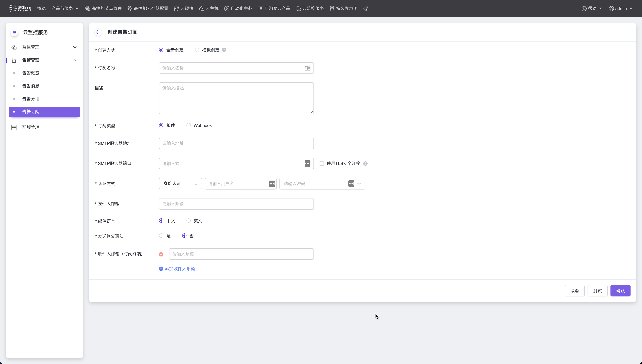The width and height of the screenshot is (642, 364).
Task: Click the 测试 button
Action: tap(597, 291)
